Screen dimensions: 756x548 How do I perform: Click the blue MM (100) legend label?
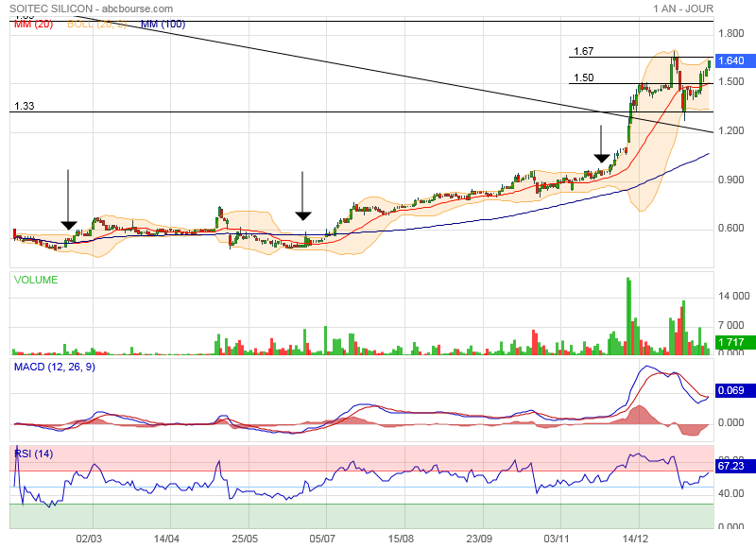[x=163, y=25]
